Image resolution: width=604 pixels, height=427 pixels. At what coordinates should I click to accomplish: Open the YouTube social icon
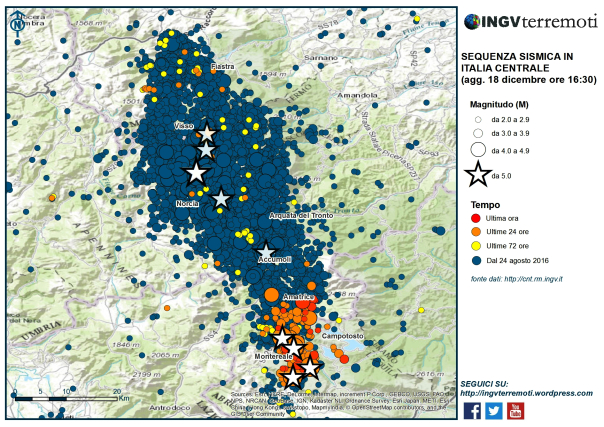(515, 410)
